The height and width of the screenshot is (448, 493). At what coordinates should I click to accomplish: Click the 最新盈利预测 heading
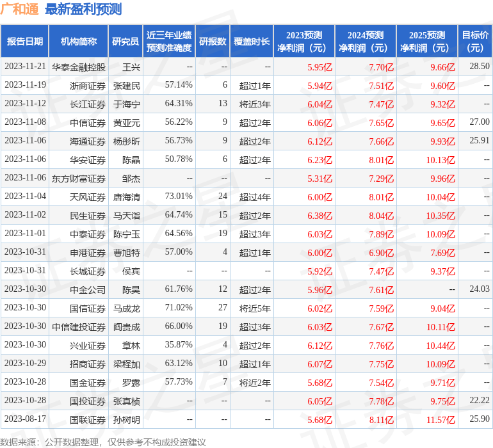coord(83,9)
